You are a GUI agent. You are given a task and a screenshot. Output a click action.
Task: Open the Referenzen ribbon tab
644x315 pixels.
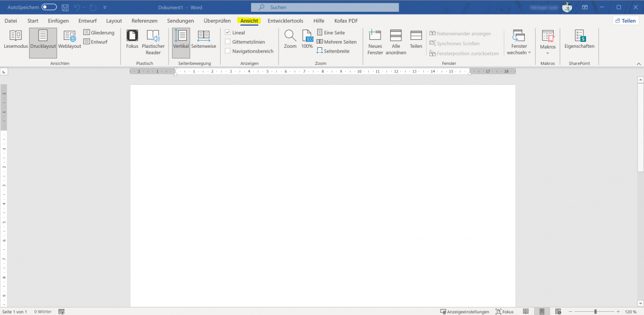point(144,20)
